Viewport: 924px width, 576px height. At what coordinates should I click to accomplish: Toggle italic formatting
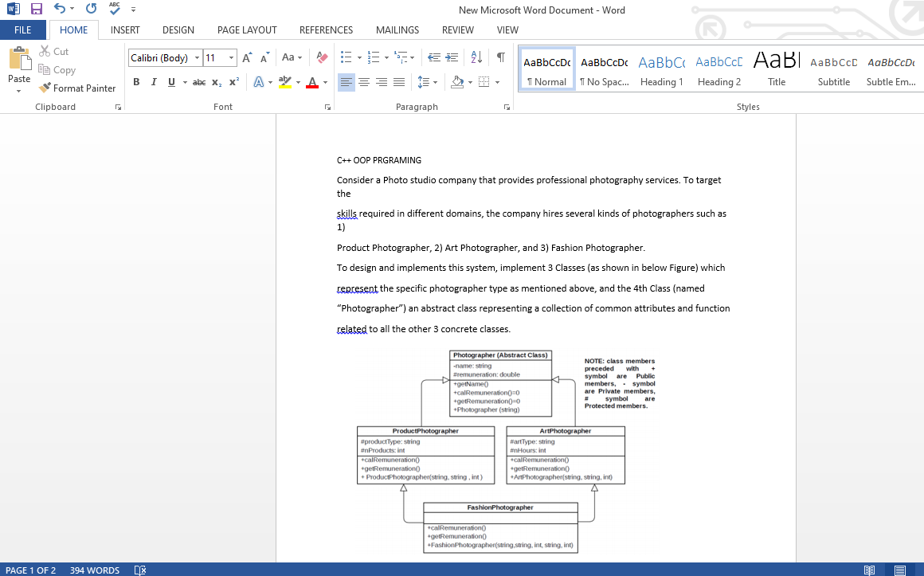click(x=154, y=82)
